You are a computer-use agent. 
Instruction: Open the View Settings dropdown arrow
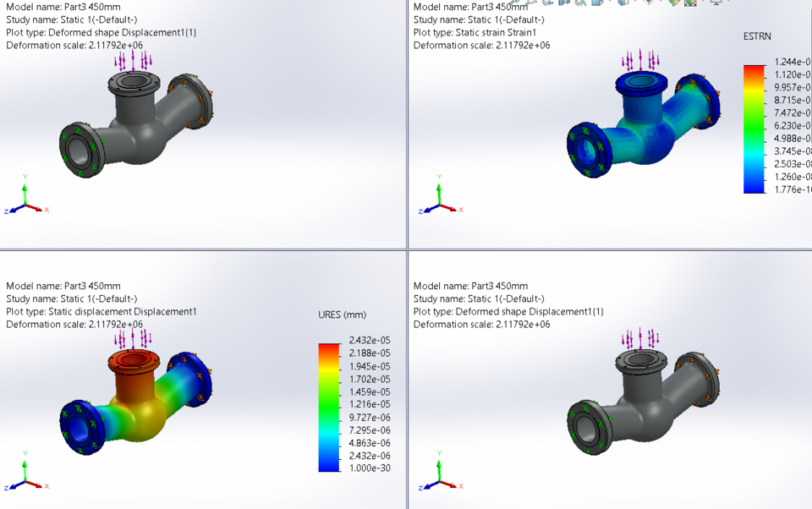(x=728, y=4)
